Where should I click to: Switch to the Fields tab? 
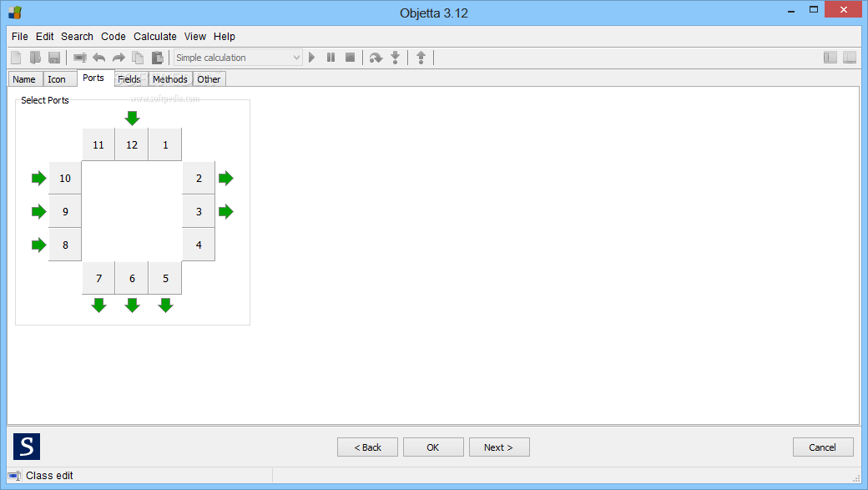click(x=129, y=79)
